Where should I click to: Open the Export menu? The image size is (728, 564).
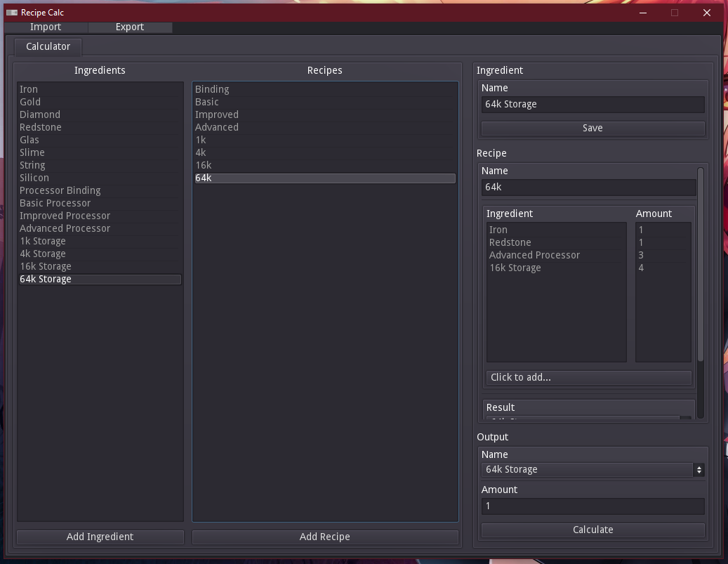point(130,27)
